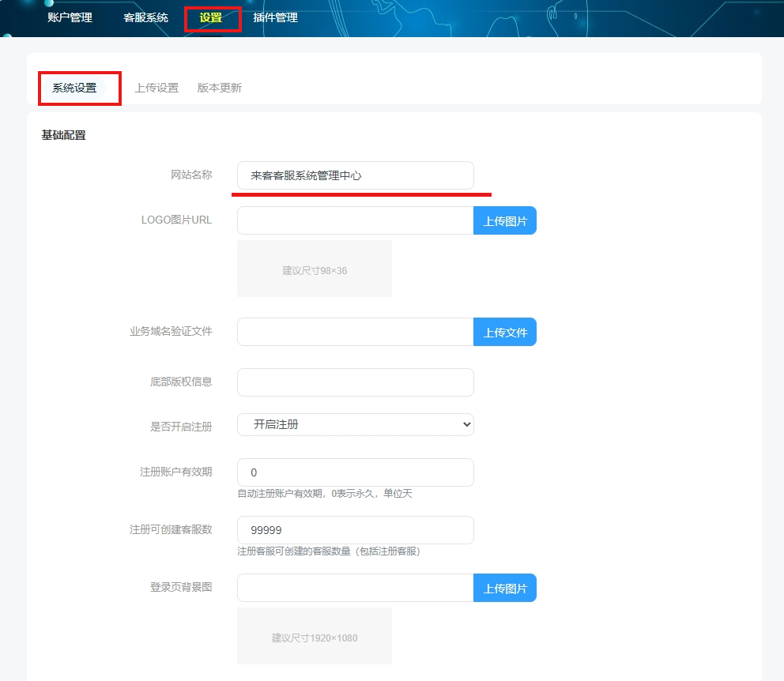Click the 底部版权信息 input field

click(355, 382)
